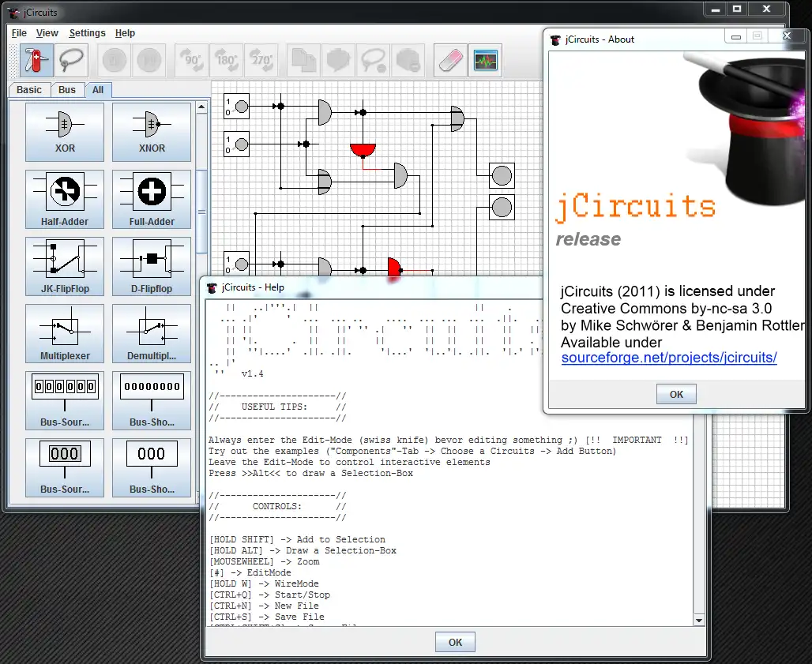The height and width of the screenshot is (664, 812).
Task: Click OK in the Help dialog
Action: [455, 642]
